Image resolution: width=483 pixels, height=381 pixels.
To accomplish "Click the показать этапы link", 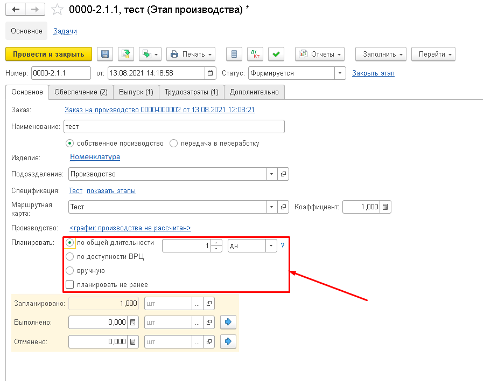I will (x=111, y=191).
